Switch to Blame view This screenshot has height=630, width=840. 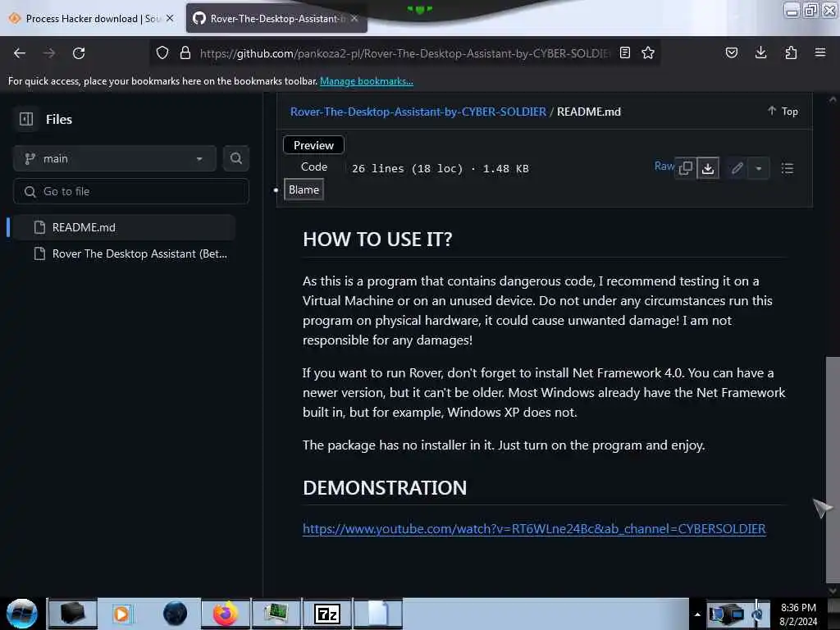point(304,189)
